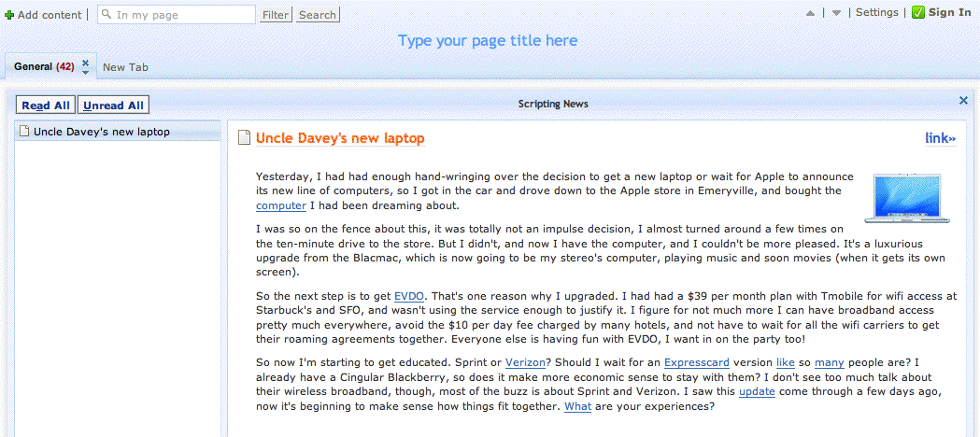980x437 pixels.
Task: Click the magnifier icon in search box
Action: (x=107, y=15)
